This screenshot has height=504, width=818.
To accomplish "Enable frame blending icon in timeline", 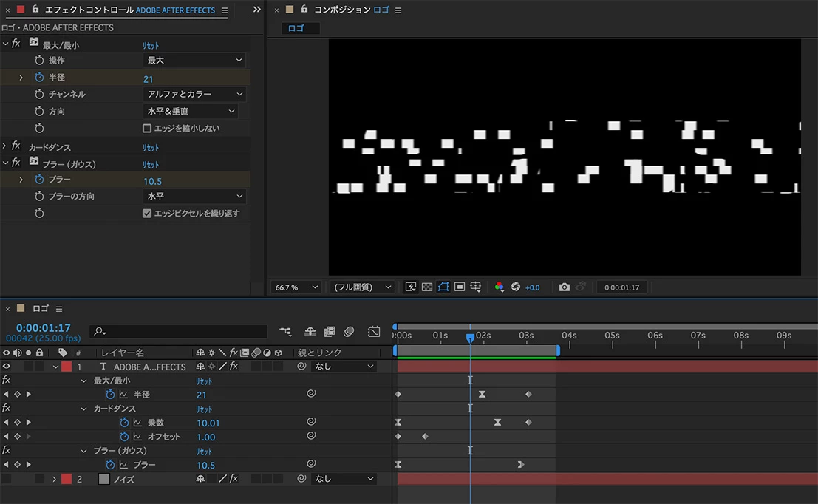I will tap(329, 331).
